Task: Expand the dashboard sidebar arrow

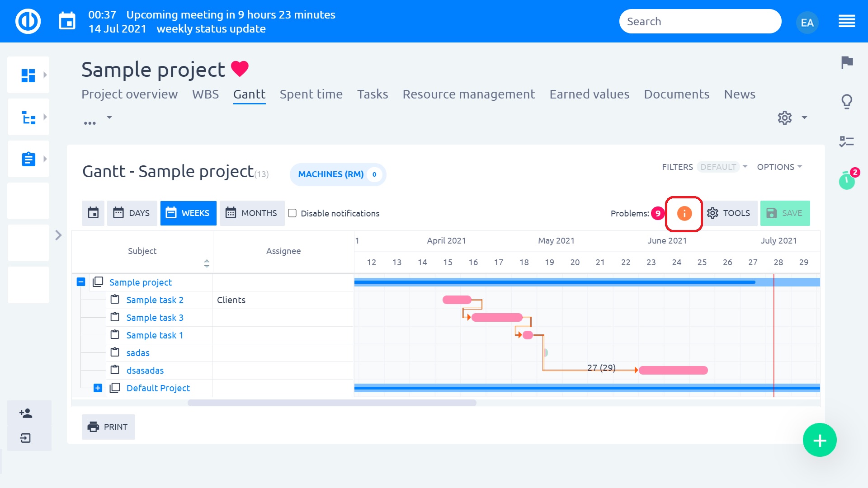Action: pos(45,75)
